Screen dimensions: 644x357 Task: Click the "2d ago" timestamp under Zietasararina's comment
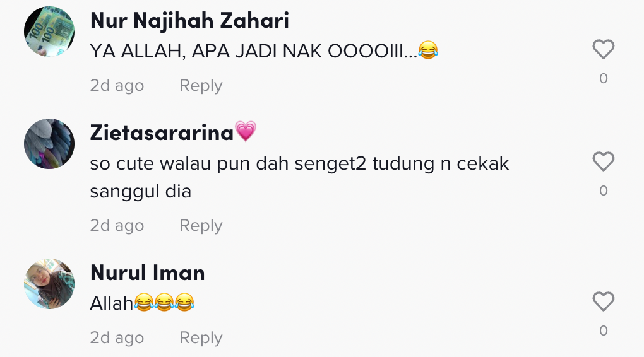117,225
